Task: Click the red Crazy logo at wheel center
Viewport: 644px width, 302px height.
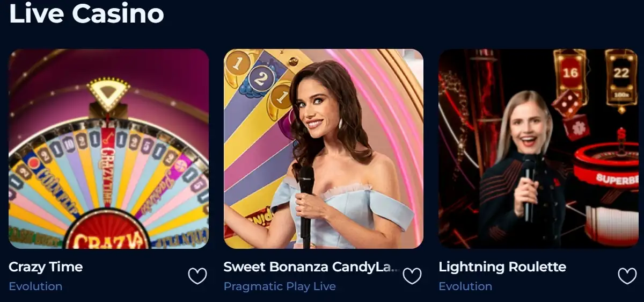Action: pyautogui.click(x=108, y=235)
